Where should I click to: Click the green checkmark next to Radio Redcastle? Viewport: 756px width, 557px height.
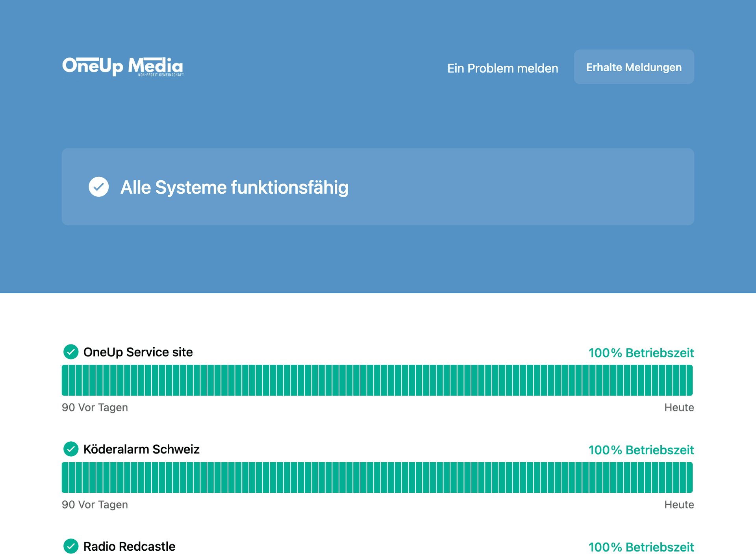pos(71,546)
